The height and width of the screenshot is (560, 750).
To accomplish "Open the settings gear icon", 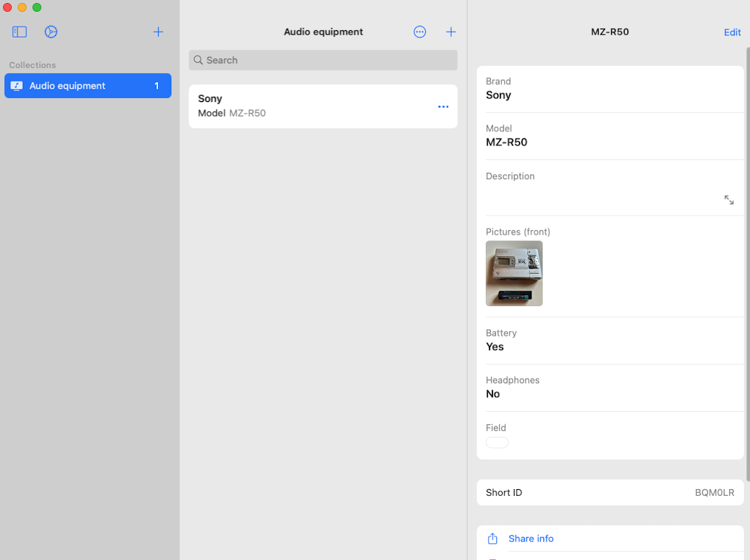I will pyautogui.click(x=51, y=32).
